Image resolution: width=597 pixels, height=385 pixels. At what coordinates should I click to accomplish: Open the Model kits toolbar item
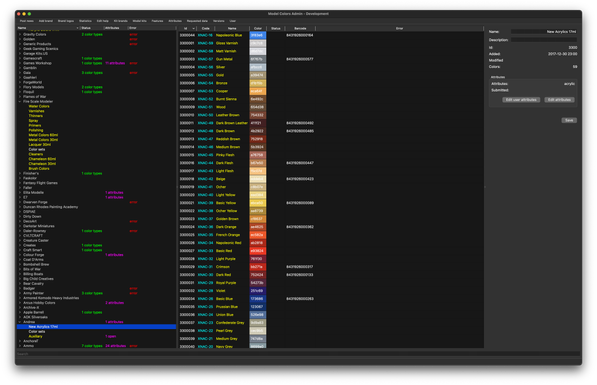(139, 21)
